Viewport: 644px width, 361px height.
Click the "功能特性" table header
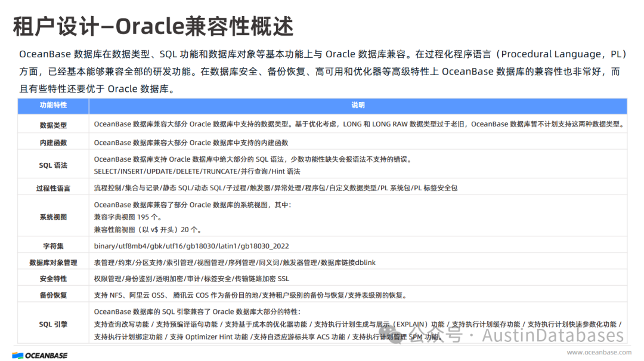tap(54, 105)
